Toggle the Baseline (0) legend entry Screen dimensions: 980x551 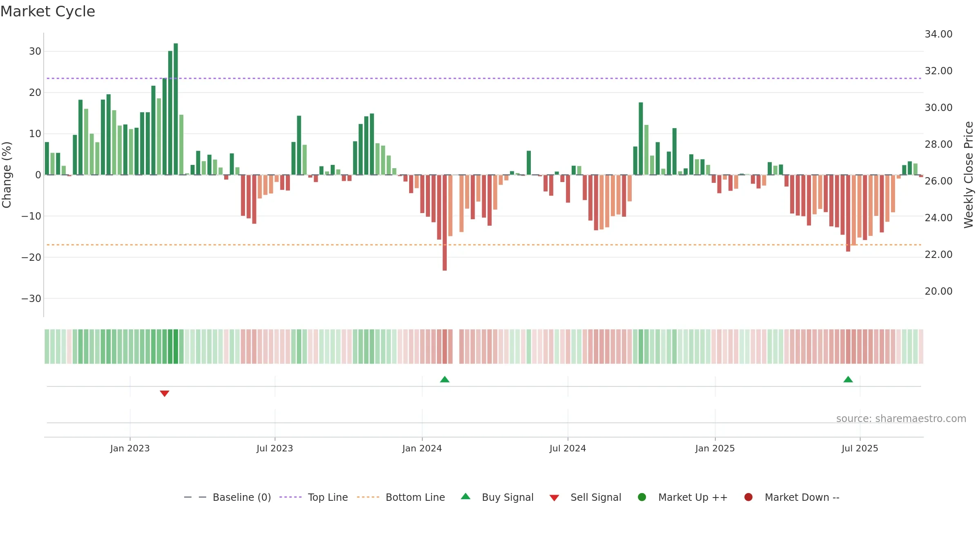coord(227,497)
